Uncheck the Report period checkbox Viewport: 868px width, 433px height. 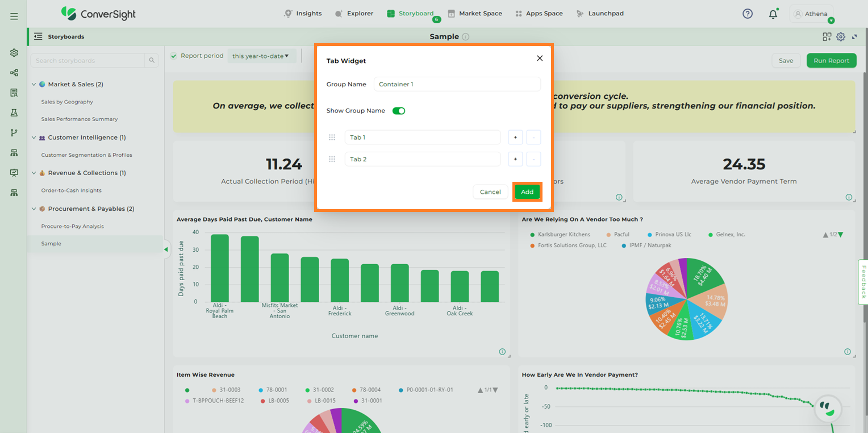pyautogui.click(x=174, y=56)
